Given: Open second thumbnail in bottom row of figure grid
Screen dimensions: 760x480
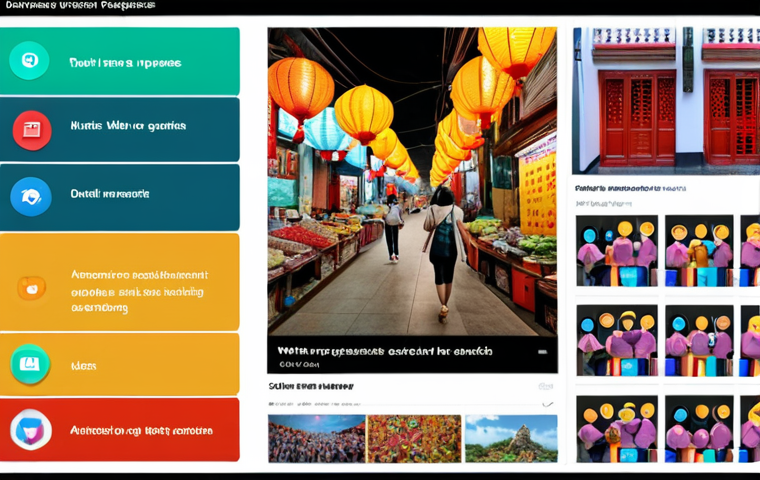Looking at the screenshot, I should [x=699, y=429].
